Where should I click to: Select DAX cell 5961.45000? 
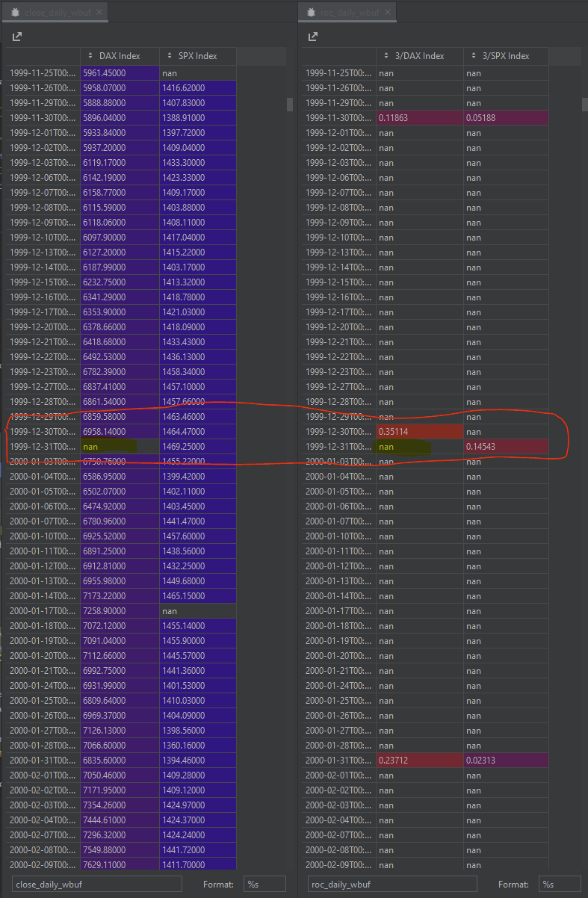[120, 73]
